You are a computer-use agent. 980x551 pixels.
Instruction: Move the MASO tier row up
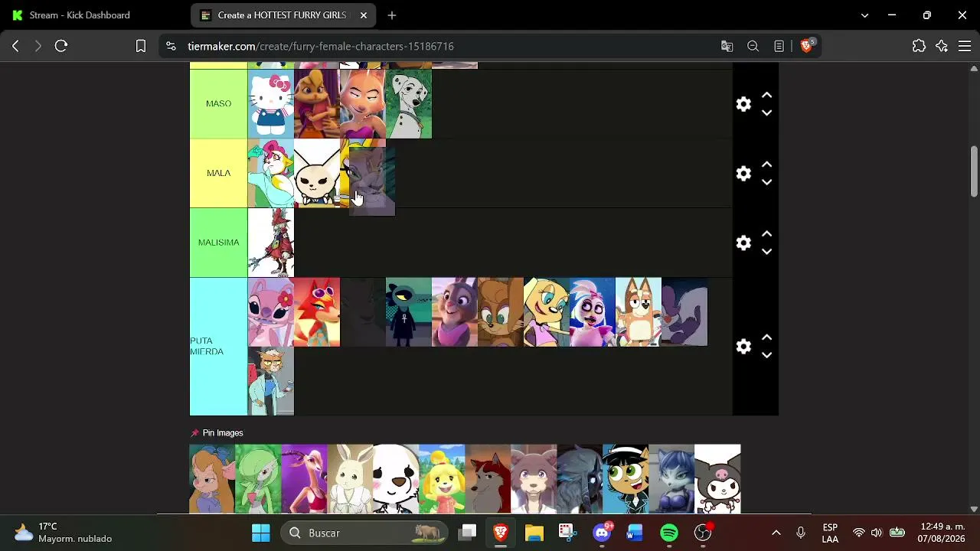(x=766, y=96)
